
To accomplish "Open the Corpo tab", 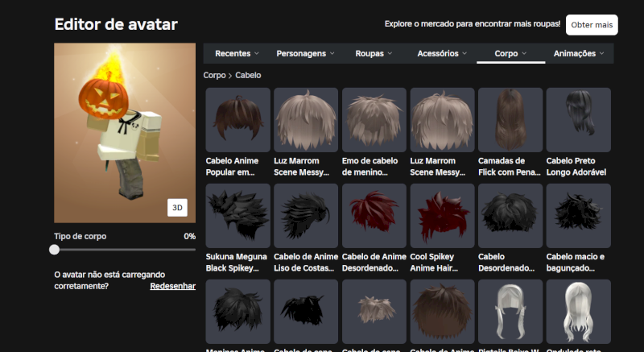I will pyautogui.click(x=510, y=53).
